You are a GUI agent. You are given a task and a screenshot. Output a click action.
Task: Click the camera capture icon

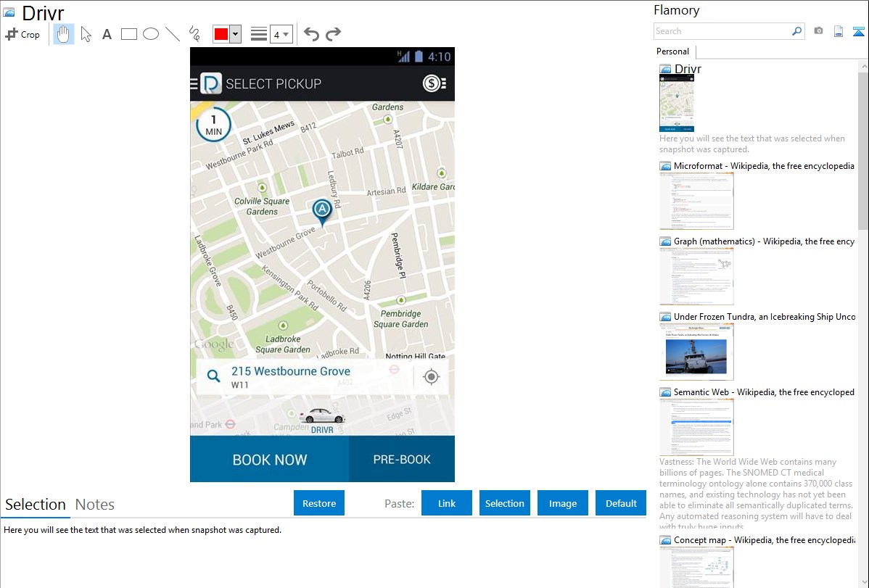click(818, 31)
